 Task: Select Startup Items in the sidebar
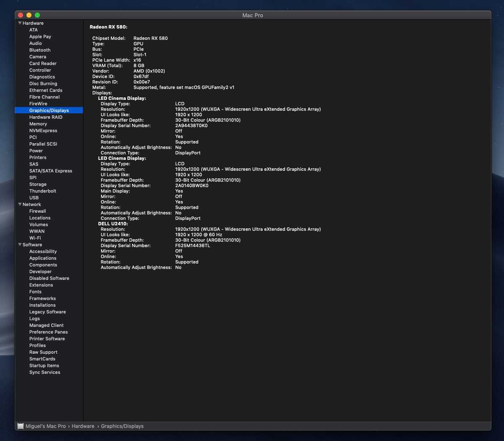[44, 365]
